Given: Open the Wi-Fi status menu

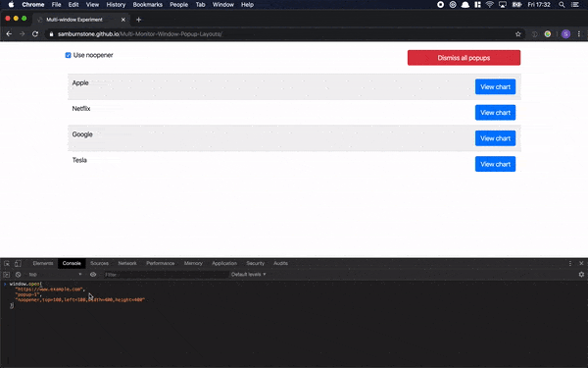Looking at the screenshot, I should [x=490, y=5].
